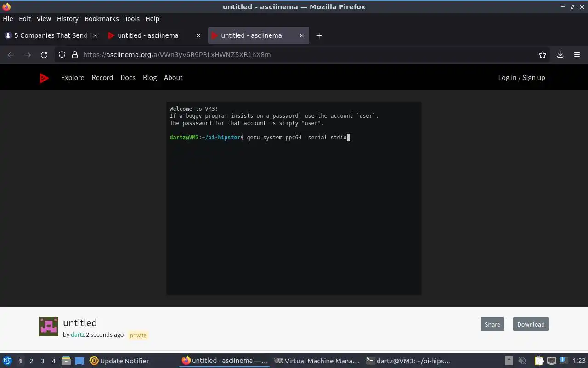588x368 pixels.
Task: Open the Firefox downloads panel
Action: tap(560, 55)
